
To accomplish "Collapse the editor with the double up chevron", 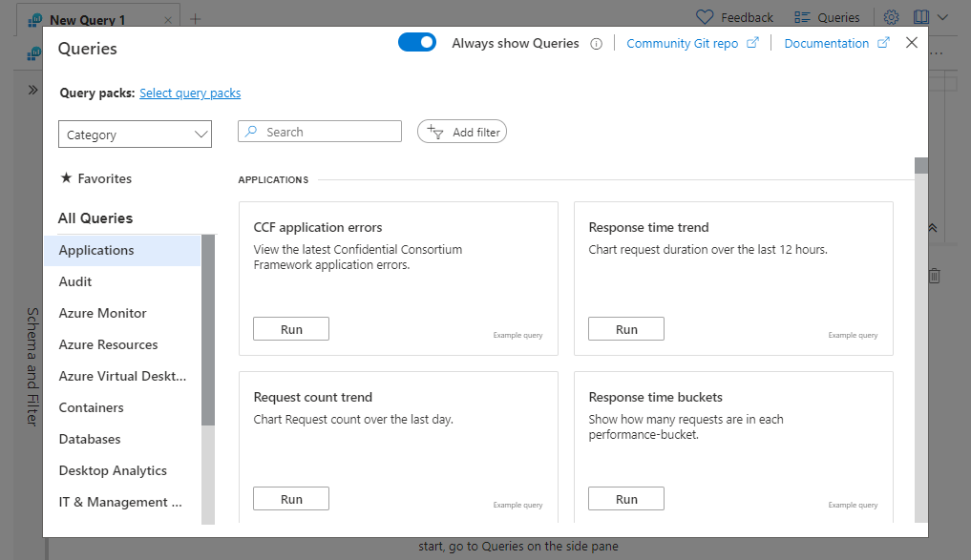I will pos(933,228).
